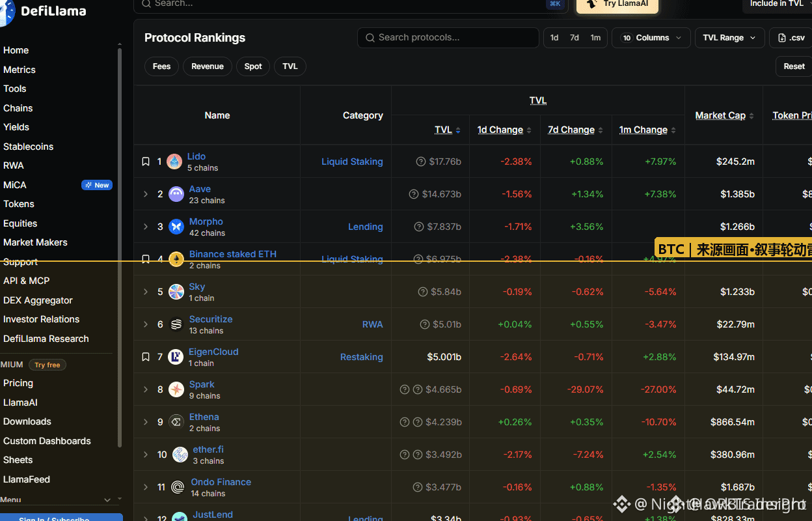
Task: Open LlamaFeed in the sidebar
Action: 27,479
